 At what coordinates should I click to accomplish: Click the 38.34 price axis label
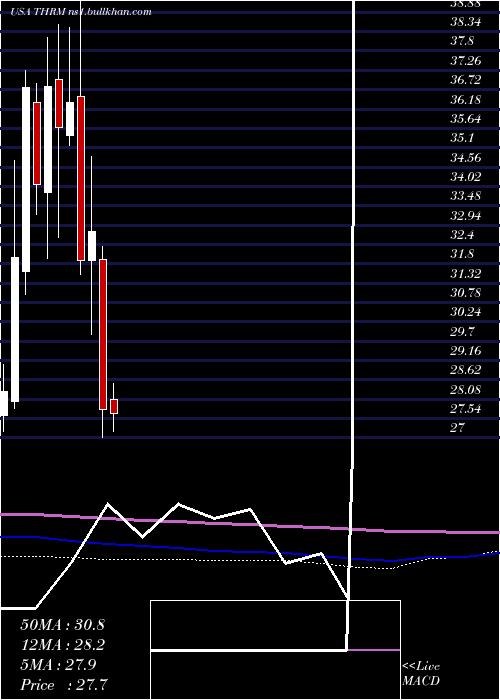click(x=466, y=22)
